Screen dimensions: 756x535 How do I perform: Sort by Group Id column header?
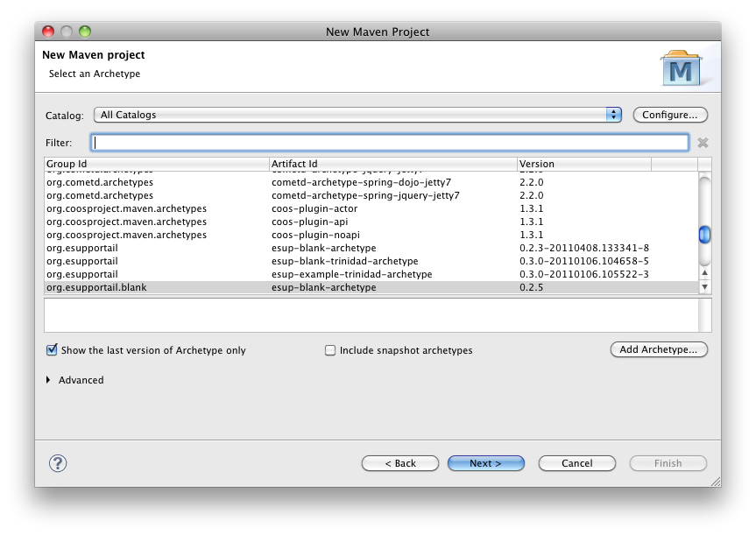tap(156, 164)
